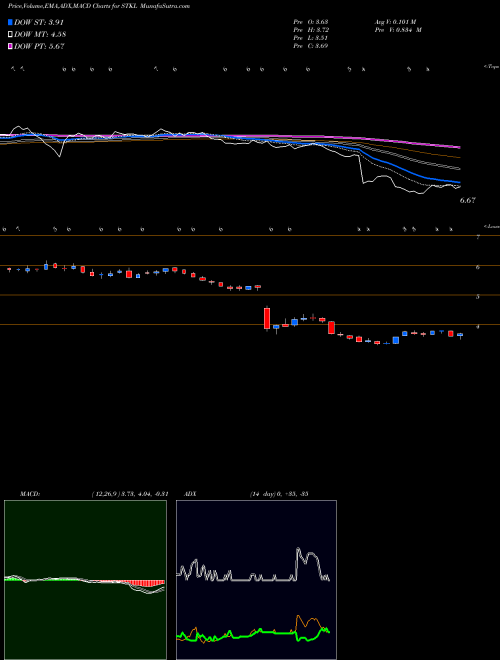Select the 'DOW ST: 3.91' legend text

point(39,22)
